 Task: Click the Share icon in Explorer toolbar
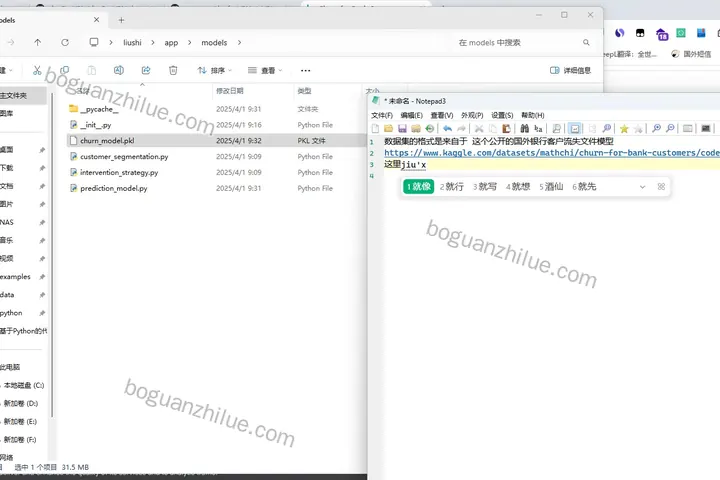click(146, 70)
